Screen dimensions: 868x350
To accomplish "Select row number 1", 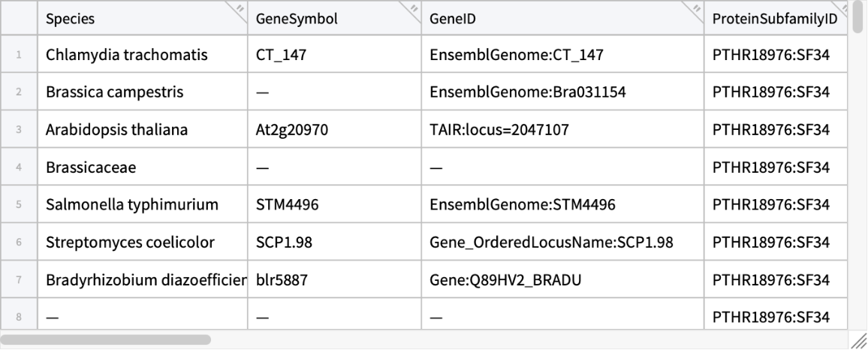I will click(19, 55).
